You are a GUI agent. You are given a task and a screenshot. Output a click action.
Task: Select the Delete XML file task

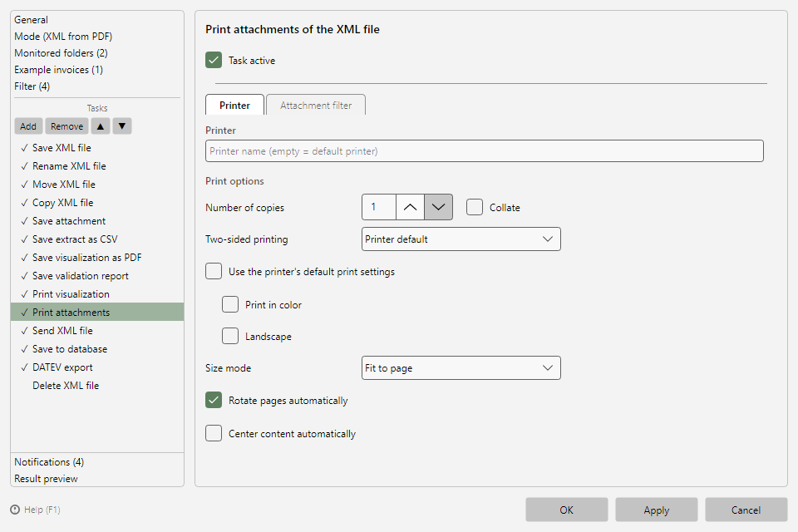pyautogui.click(x=97, y=386)
